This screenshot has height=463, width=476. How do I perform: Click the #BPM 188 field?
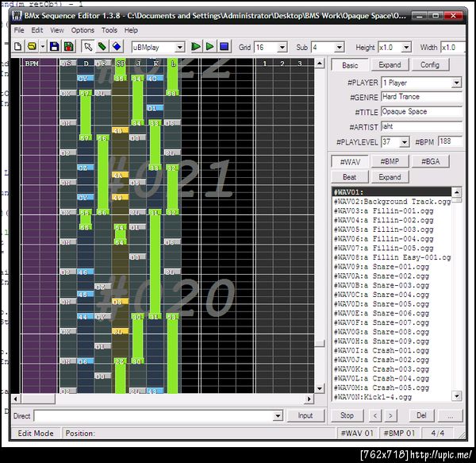click(x=450, y=141)
